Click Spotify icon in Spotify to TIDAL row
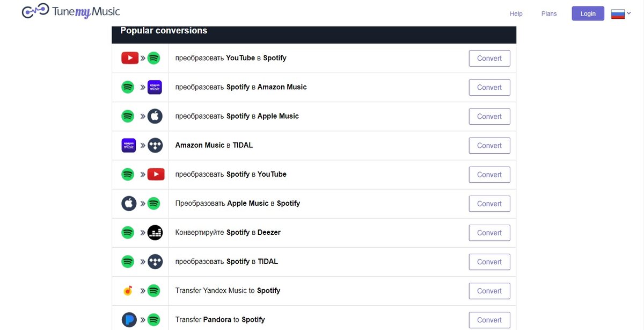Viewport: 644px width, 330px height. click(x=128, y=261)
